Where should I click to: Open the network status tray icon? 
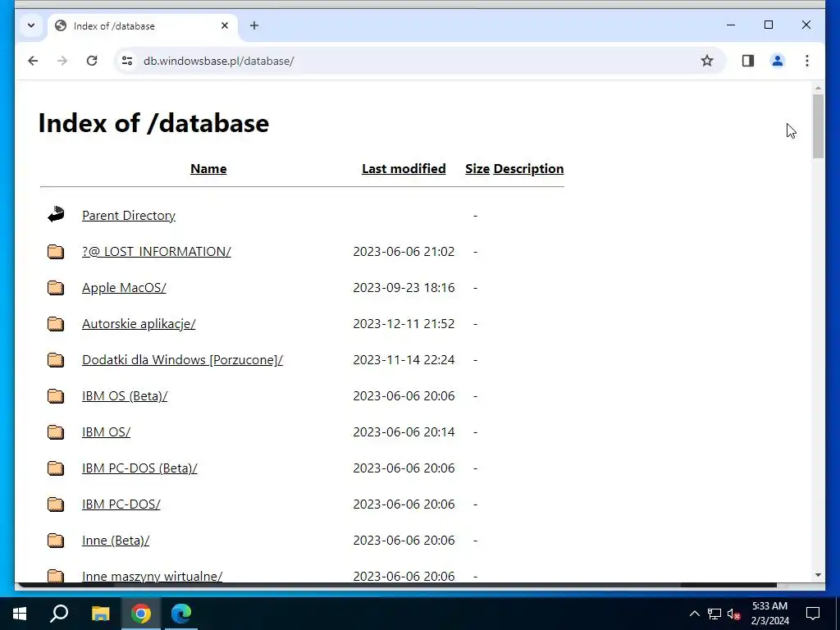714,614
